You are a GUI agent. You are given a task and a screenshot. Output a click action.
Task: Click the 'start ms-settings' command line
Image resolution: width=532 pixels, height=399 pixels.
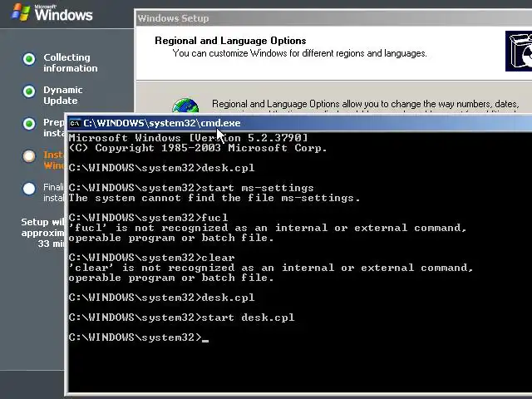tap(191, 188)
